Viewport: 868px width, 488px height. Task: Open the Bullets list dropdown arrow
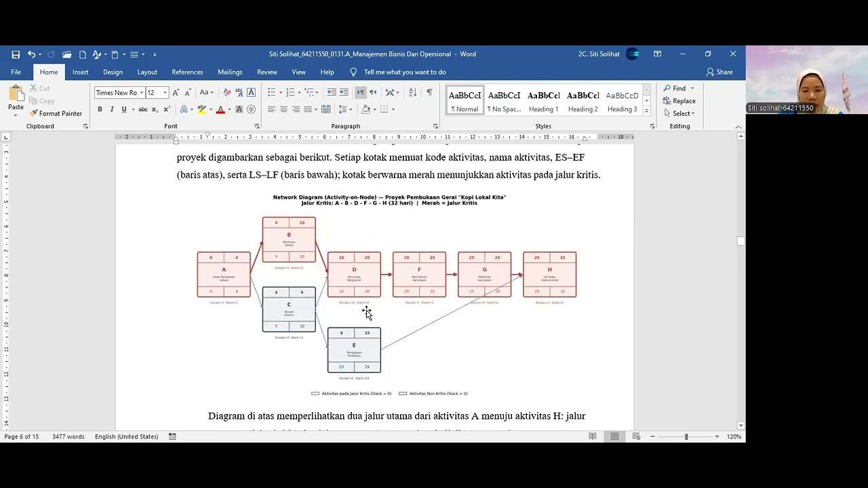coord(280,92)
